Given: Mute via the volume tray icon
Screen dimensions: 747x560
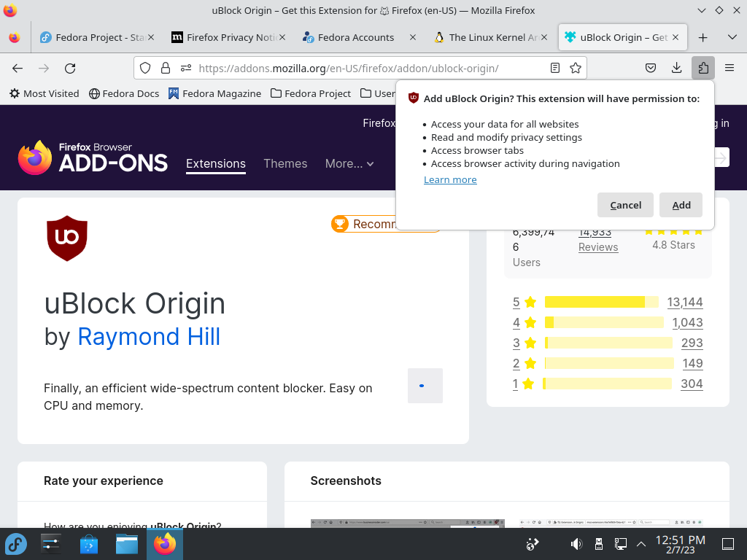Looking at the screenshot, I should click(576, 544).
